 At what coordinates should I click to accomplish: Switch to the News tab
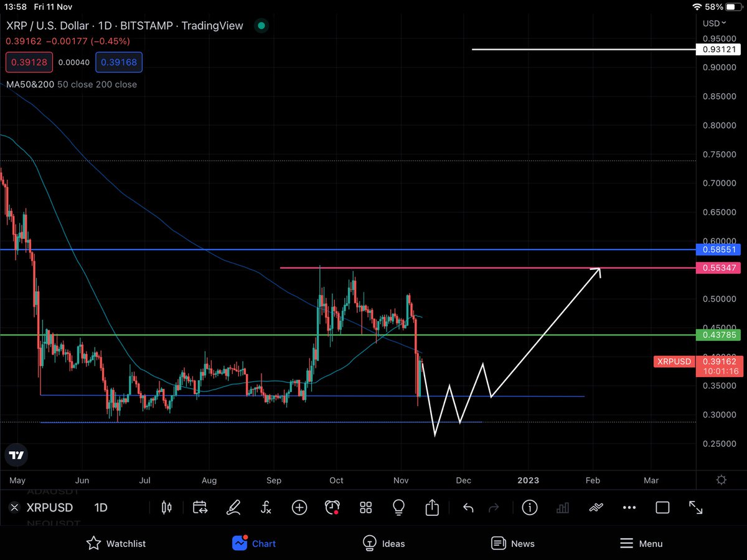pos(512,543)
